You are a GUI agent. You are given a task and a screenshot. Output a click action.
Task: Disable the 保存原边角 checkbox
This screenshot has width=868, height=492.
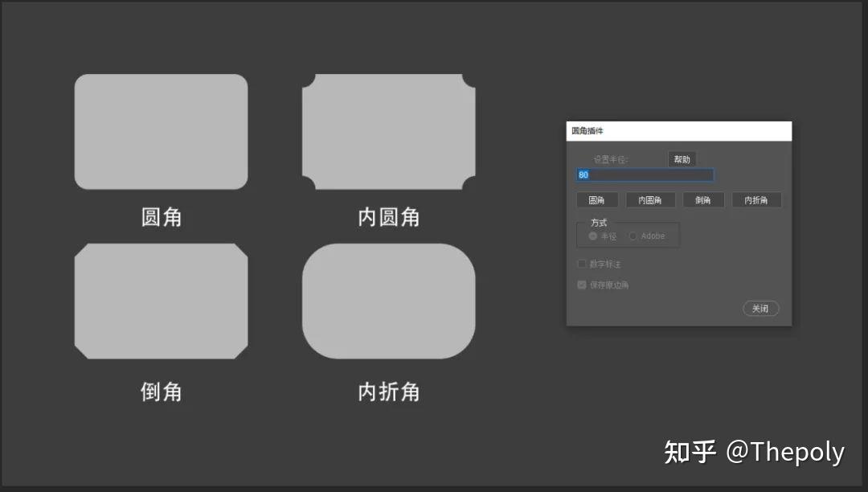581,284
